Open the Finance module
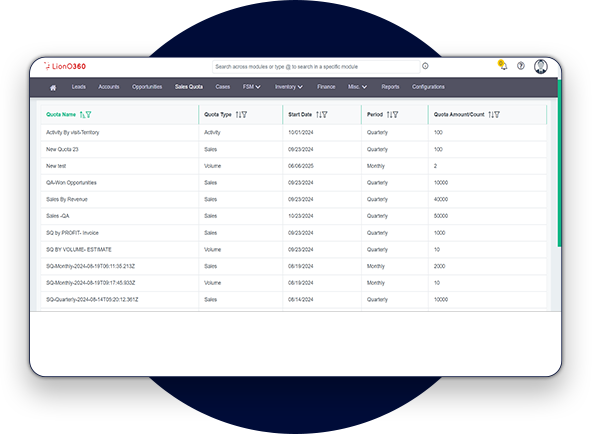592x434 pixels. 326,87
